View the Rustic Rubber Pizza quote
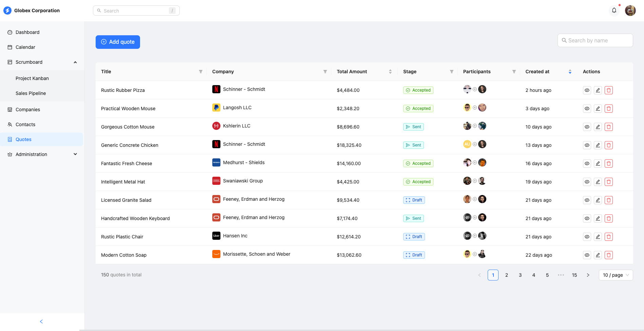 (587, 90)
